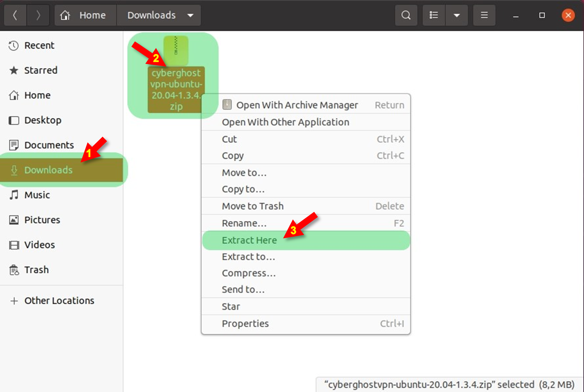
Task: Choose Open With Other Application
Action: pyautogui.click(x=306, y=122)
